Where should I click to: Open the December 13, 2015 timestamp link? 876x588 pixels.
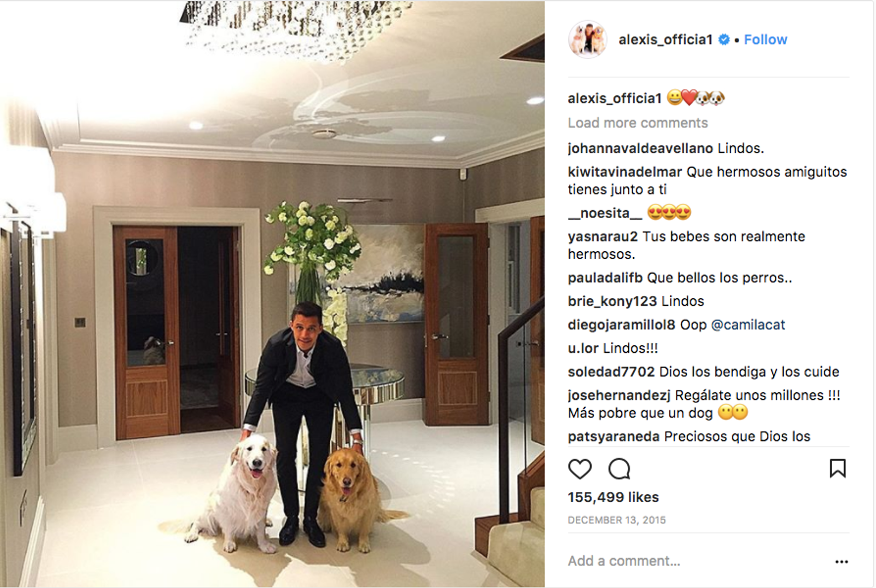click(x=616, y=520)
